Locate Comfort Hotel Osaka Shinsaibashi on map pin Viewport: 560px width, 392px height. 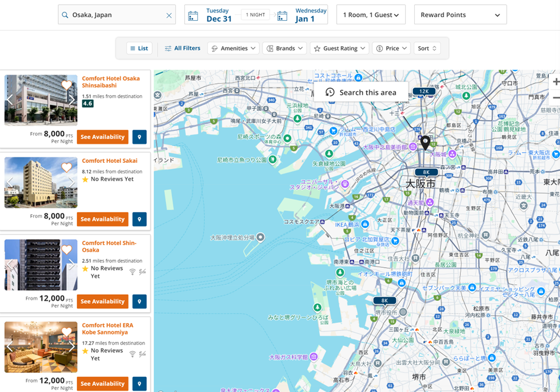click(x=139, y=137)
